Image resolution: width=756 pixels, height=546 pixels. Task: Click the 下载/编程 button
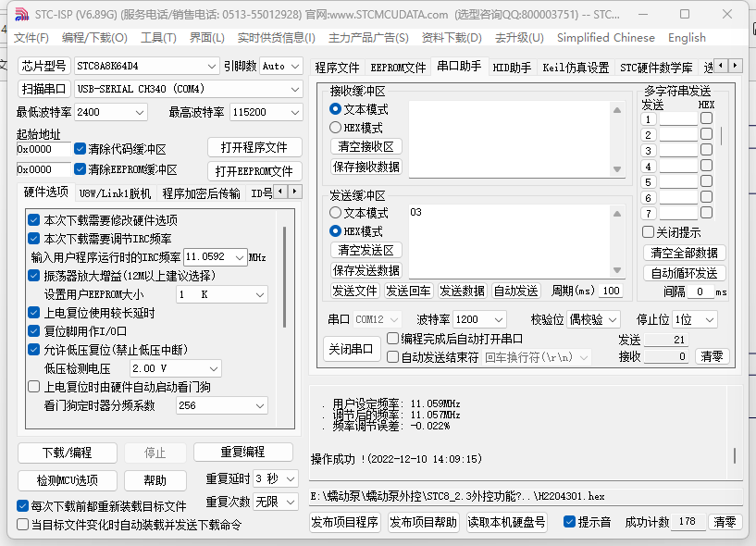point(67,453)
